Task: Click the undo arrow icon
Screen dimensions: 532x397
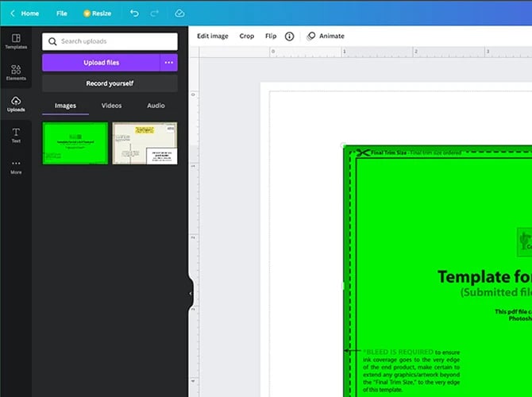Action: 134,13
